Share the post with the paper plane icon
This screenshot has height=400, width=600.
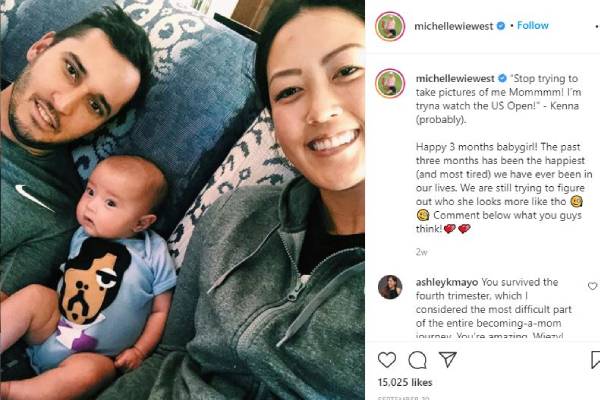448,359
